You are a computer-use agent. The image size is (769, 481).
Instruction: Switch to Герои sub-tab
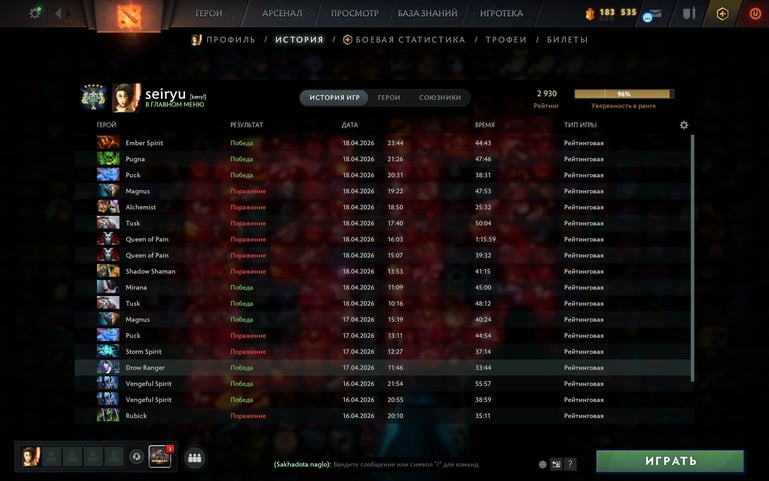tap(389, 98)
